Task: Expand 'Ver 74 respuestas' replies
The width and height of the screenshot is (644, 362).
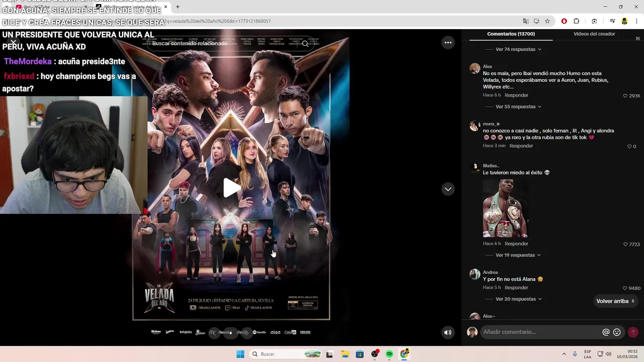Action: pyautogui.click(x=518, y=49)
